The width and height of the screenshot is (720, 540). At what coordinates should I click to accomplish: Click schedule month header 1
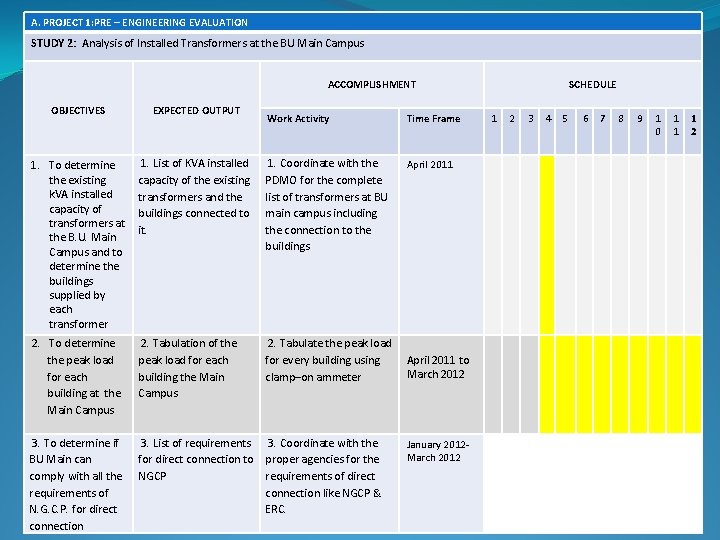(x=493, y=131)
